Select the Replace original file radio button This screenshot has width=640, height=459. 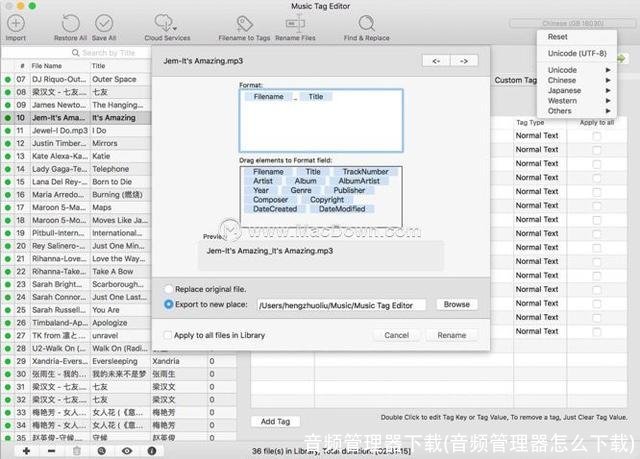[x=168, y=288]
